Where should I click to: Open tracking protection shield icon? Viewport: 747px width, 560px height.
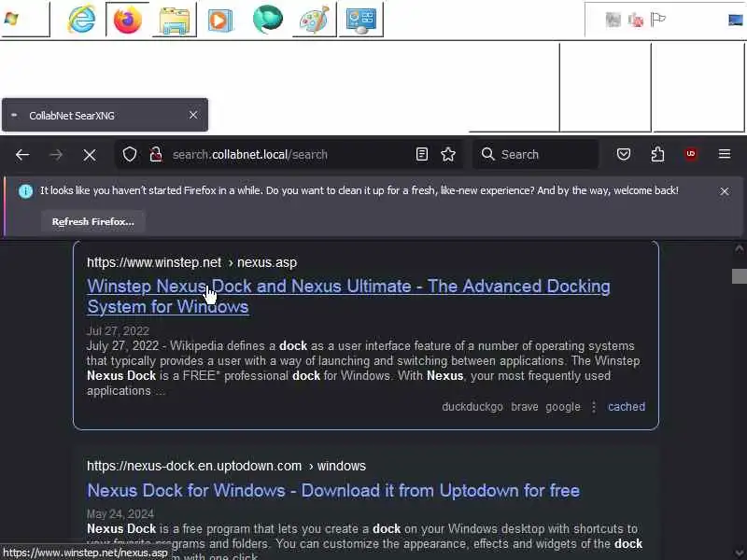pyautogui.click(x=130, y=154)
